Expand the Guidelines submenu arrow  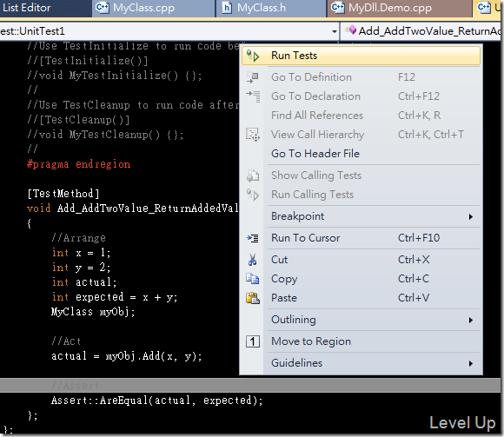(471, 364)
